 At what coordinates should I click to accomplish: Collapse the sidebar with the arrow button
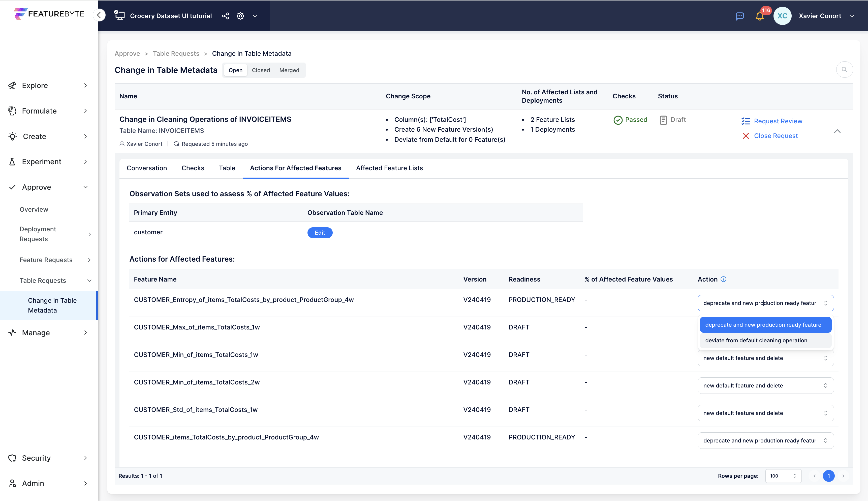(x=99, y=15)
